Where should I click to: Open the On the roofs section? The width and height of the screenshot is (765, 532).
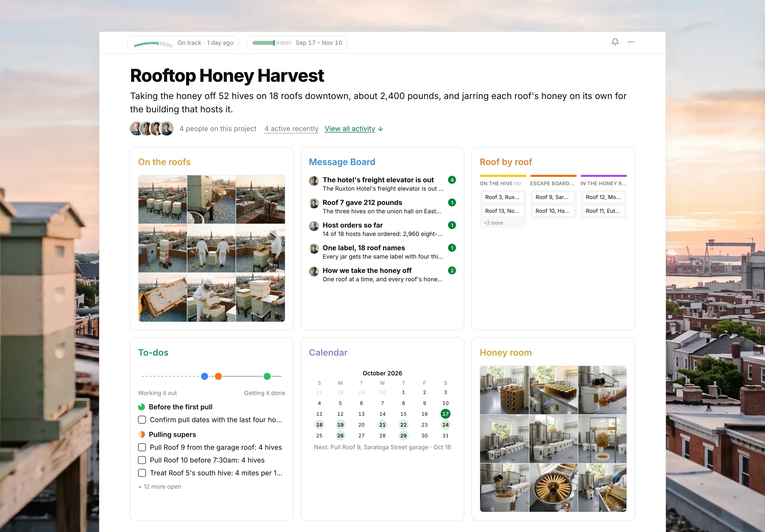164,162
